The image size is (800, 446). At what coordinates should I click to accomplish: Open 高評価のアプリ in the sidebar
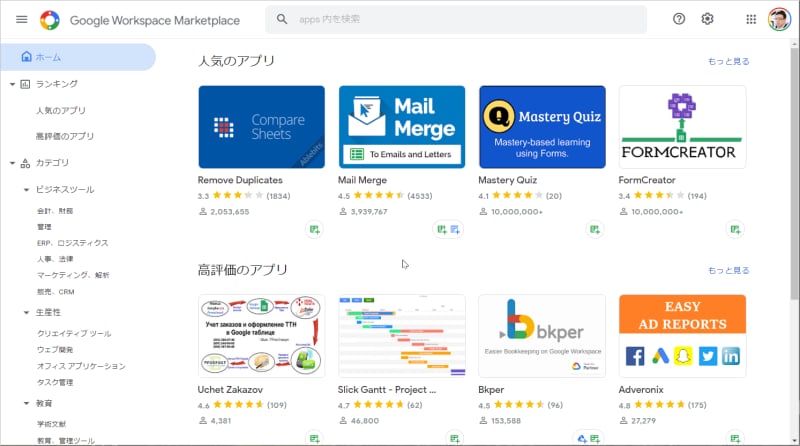click(x=65, y=136)
